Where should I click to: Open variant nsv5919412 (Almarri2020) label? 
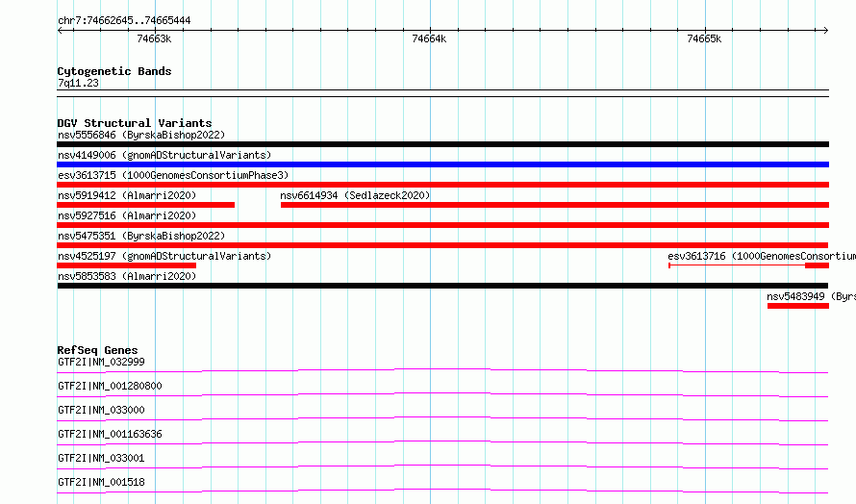(x=127, y=195)
